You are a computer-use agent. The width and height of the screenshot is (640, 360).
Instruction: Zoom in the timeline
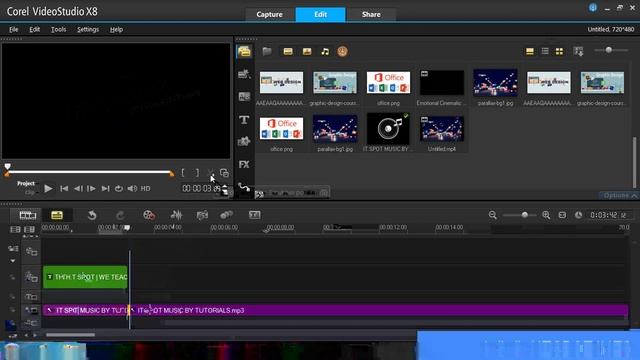coord(546,215)
